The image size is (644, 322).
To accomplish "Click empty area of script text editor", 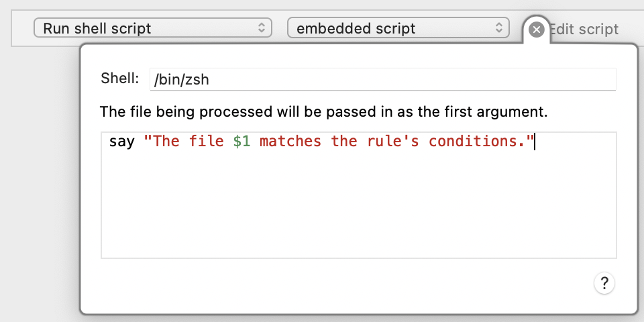I will [x=358, y=205].
